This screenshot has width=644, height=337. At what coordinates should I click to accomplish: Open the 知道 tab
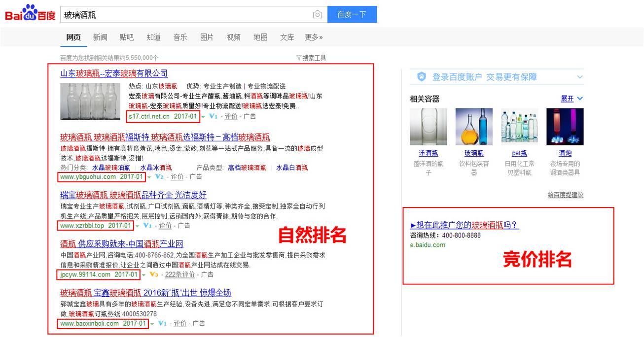click(153, 37)
